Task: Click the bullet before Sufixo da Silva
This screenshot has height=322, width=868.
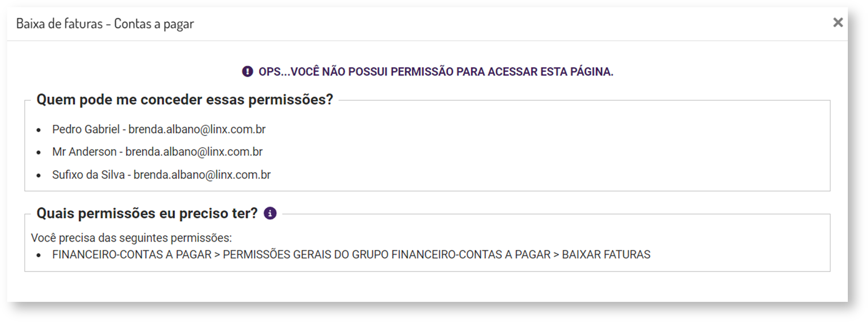Action: [x=39, y=175]
